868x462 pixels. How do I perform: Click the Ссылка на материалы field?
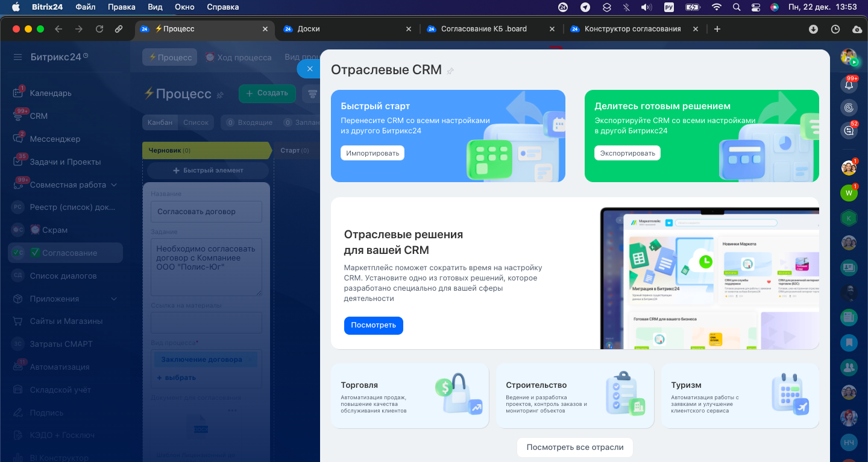pyautogui.click(x=206, y=323)
